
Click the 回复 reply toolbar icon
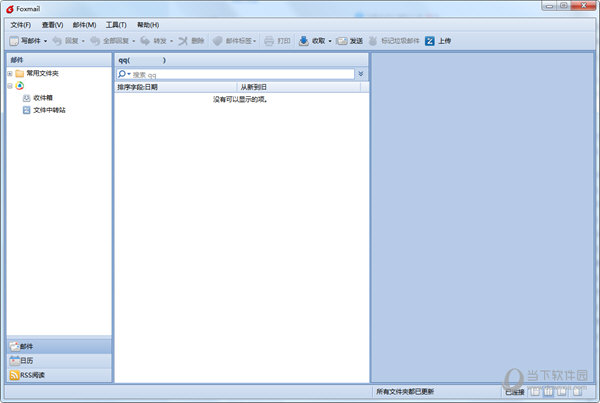click(x=57, y=41)
